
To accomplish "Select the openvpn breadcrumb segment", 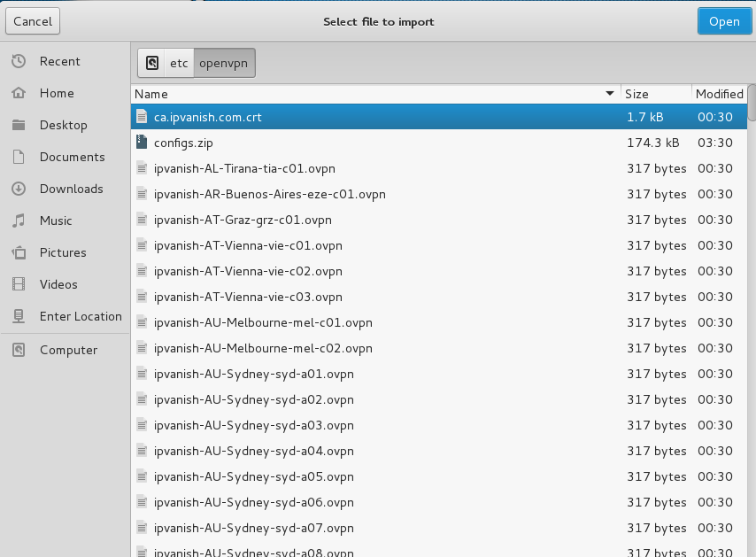I will coord(223,62).
